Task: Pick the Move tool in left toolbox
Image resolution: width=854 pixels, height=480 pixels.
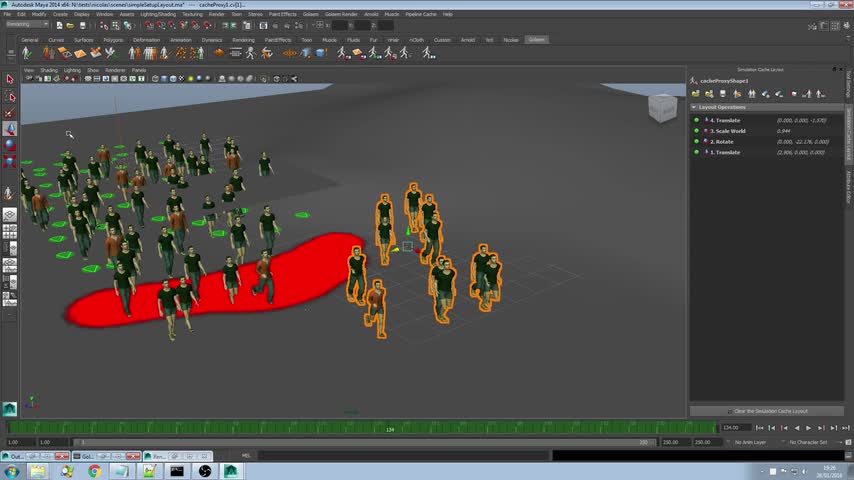Action: pyautogui.click(x=9, y=129)
